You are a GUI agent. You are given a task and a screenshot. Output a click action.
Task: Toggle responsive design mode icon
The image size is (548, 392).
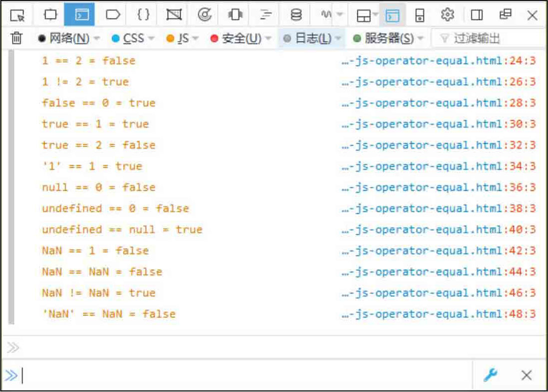[419, 16]
